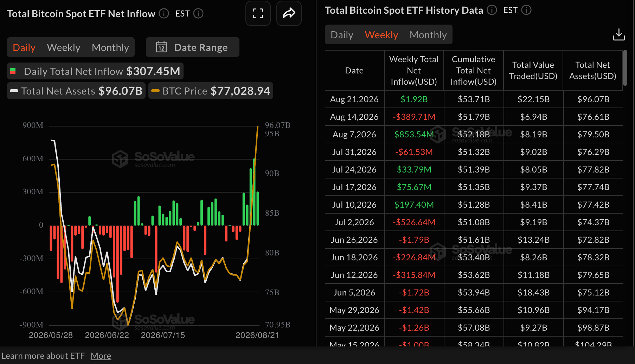Image resolution: width=635 pixels, height=364 pixels.
Task: Click the $53.71B cumulative inflow cell
Action: (x=474, y=99)
